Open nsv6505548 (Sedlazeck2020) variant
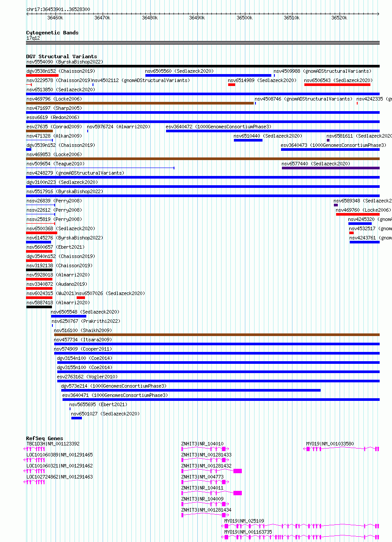 coord(85,312)
